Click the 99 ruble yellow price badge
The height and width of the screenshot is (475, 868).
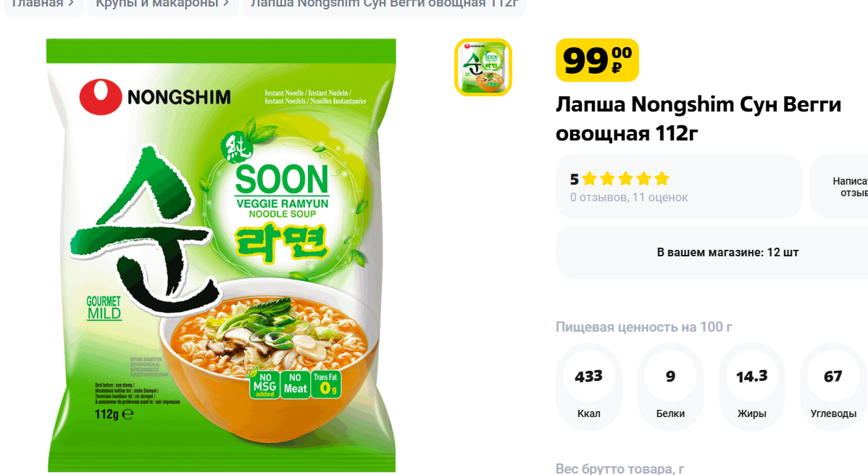(x=597, y=60)
